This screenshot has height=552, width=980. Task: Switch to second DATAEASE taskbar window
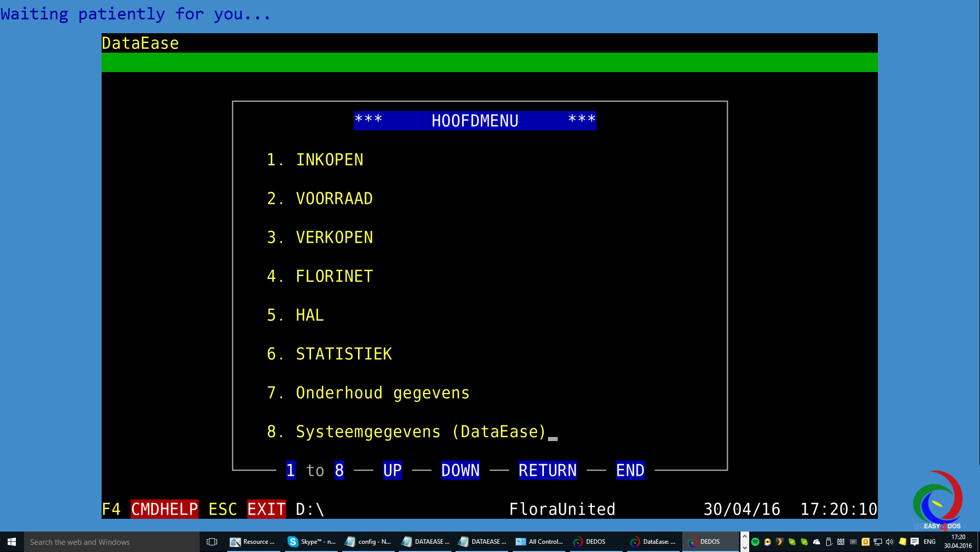[482, 542]
